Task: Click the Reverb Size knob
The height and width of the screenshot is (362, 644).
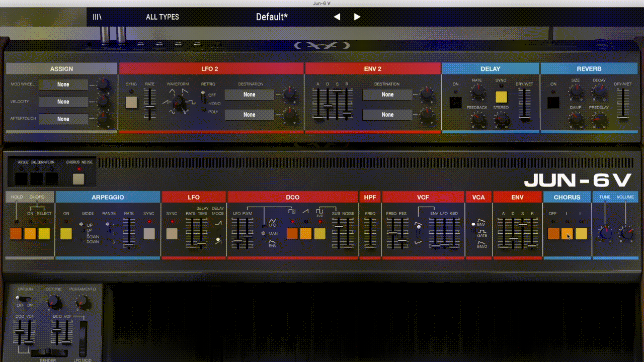Action: (576, 92)
